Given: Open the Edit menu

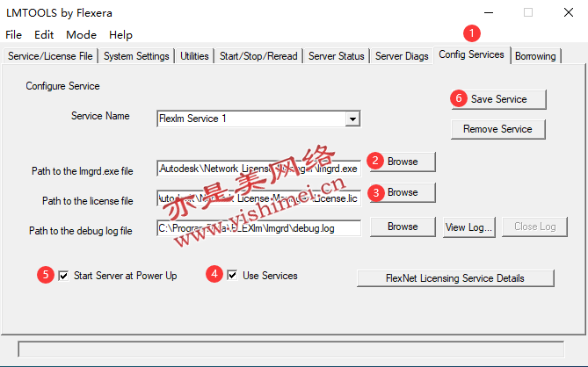Looking at the screenshot, I should coord(44,35).
